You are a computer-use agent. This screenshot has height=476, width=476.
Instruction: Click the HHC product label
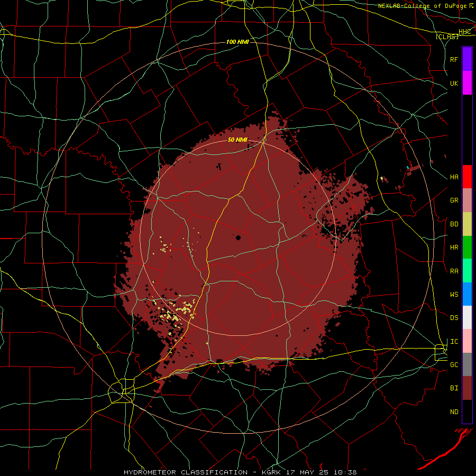point(464,32)
